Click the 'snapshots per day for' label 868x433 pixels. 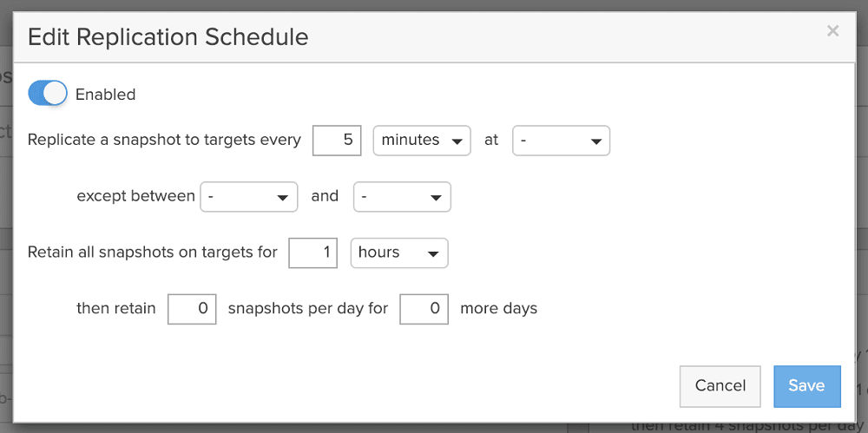tap(308, 308)
